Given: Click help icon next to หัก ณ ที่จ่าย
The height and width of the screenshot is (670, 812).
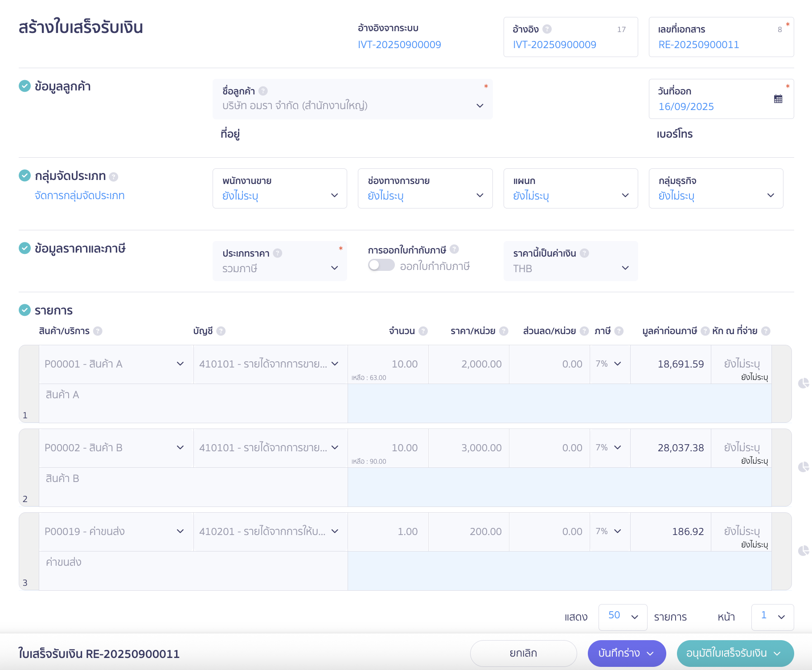Looking at the screenshot, I should point(766,331).
